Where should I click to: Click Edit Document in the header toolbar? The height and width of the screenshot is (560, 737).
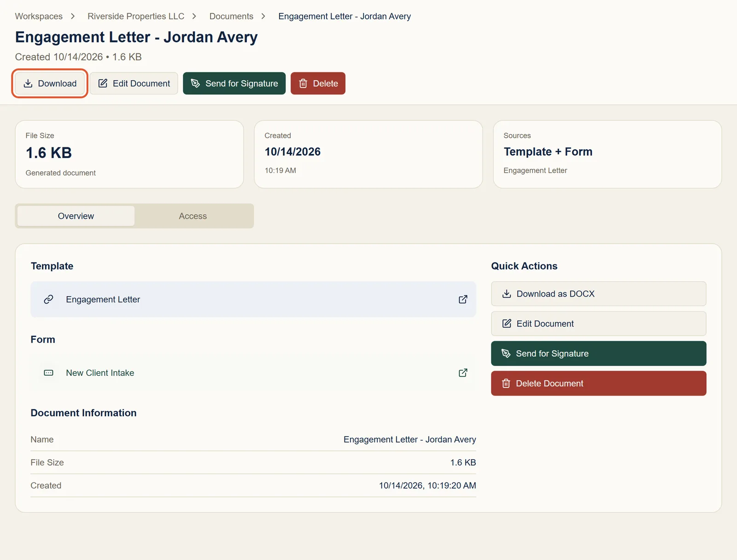pyautogui.click(x=134, y=83)
